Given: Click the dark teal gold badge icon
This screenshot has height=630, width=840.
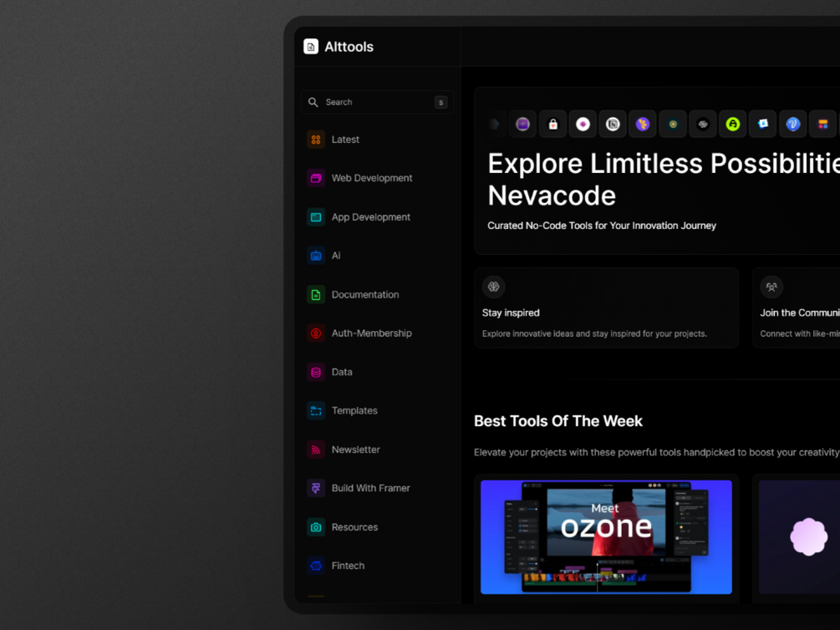Looking at the screenshot, I should [x=673, y=124].
